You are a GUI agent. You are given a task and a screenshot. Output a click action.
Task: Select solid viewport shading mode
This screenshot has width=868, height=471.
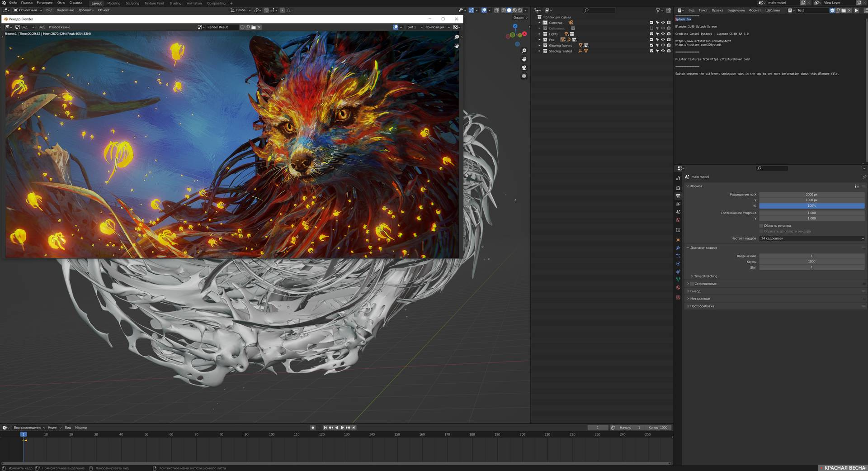pos(509,10)
